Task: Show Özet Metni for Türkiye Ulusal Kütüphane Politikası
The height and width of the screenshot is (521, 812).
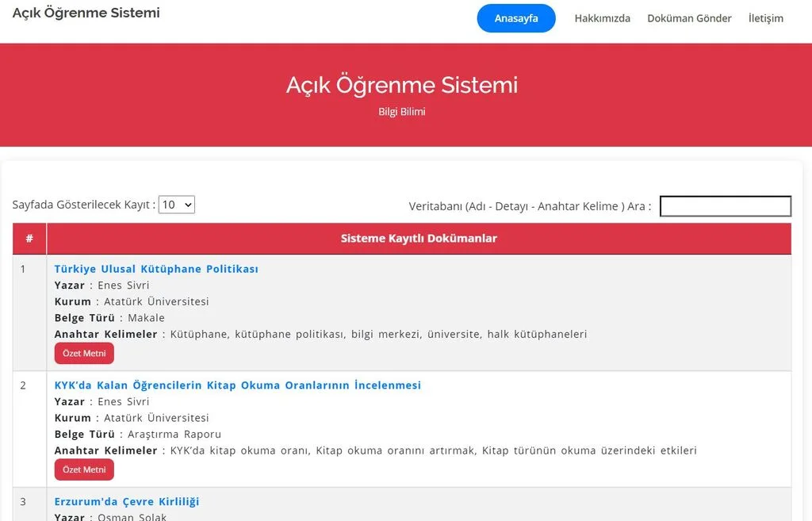Action: [84, 354]
